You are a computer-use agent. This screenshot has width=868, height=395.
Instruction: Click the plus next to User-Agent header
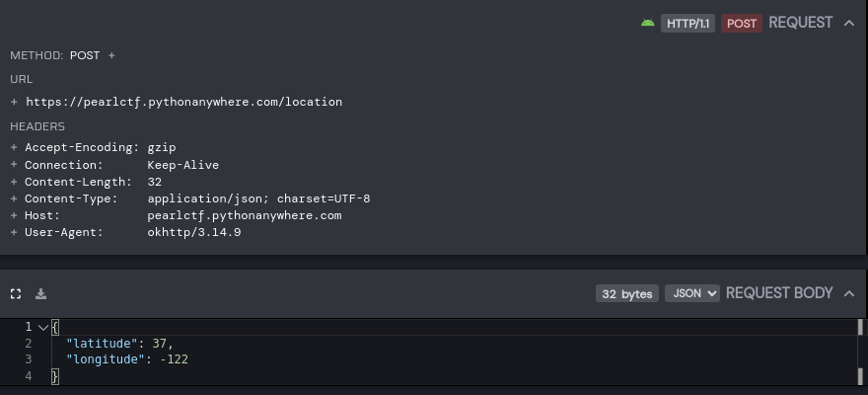(15, 232)
